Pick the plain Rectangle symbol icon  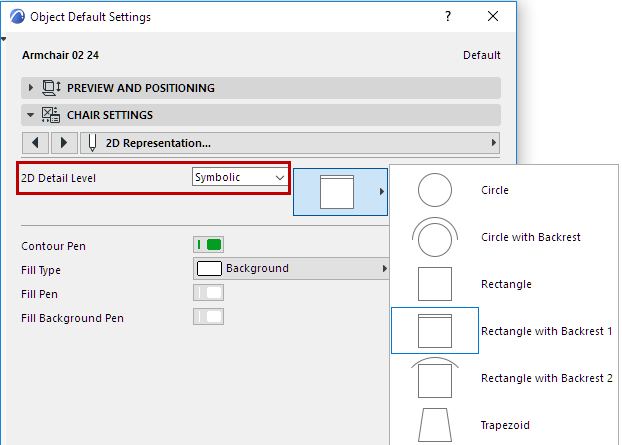[x=434, y=285]
